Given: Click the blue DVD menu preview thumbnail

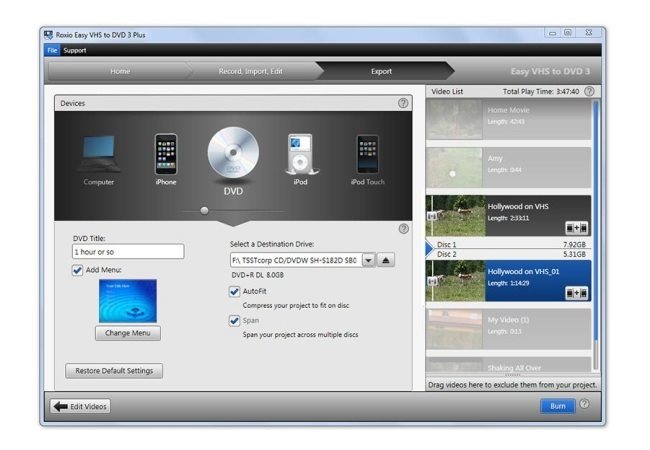Looking at the screenshot, I should click(x=128, y=301).
